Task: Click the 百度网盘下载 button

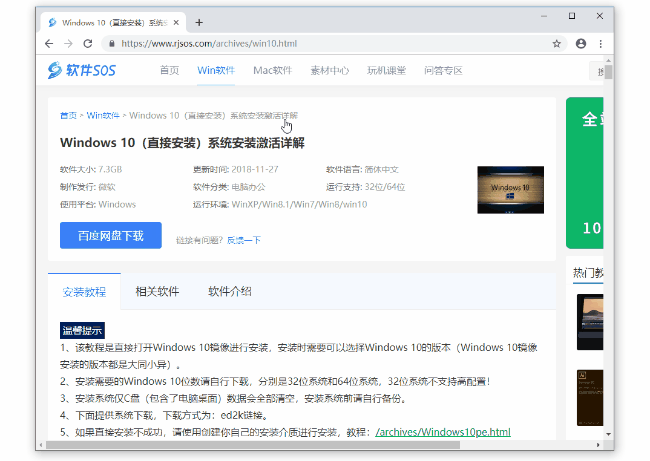Action: (111, 235)
